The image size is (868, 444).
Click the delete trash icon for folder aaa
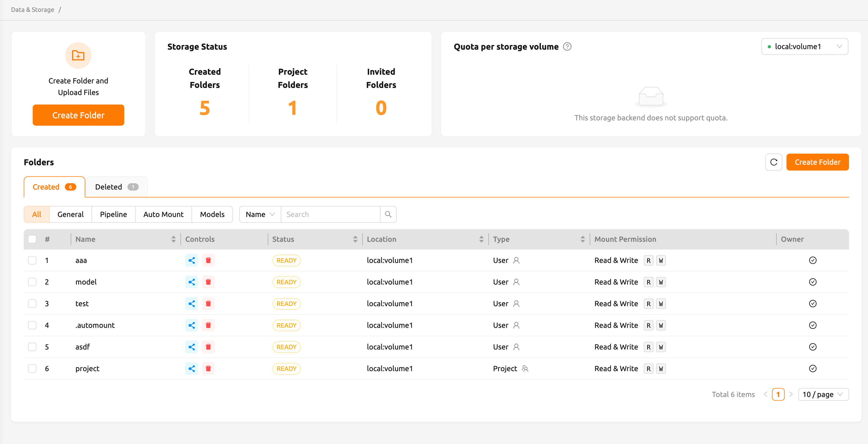click(208, 260)
